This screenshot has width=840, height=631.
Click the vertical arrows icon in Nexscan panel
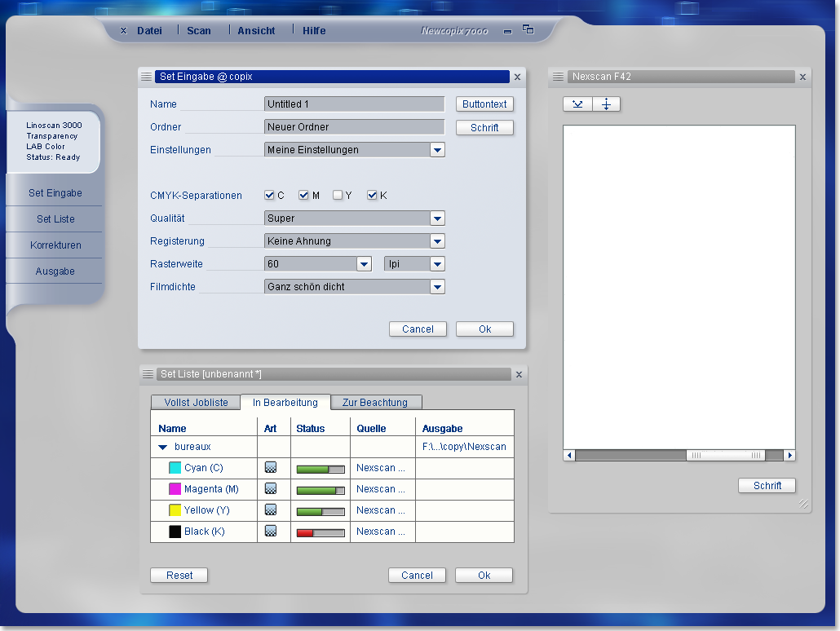(x=606, y=104)
